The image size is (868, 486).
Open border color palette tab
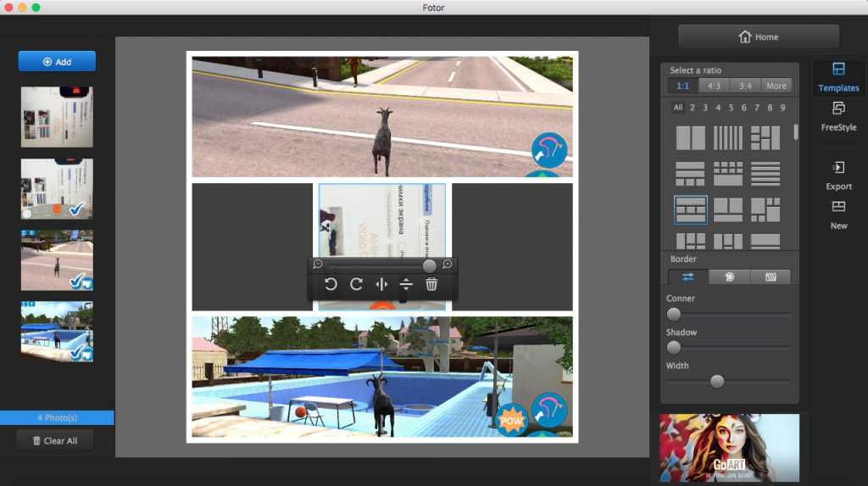(729, 277)
